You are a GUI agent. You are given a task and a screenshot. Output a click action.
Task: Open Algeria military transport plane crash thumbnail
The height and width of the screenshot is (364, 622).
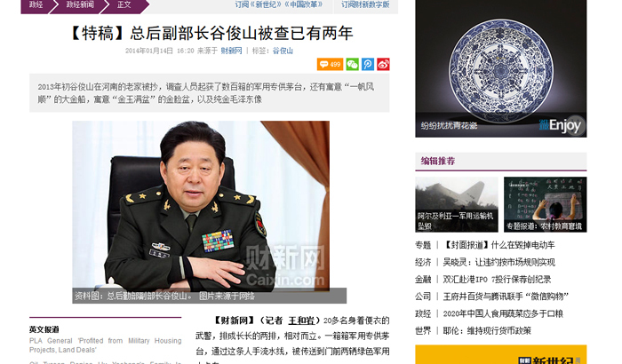pos(457,204)
